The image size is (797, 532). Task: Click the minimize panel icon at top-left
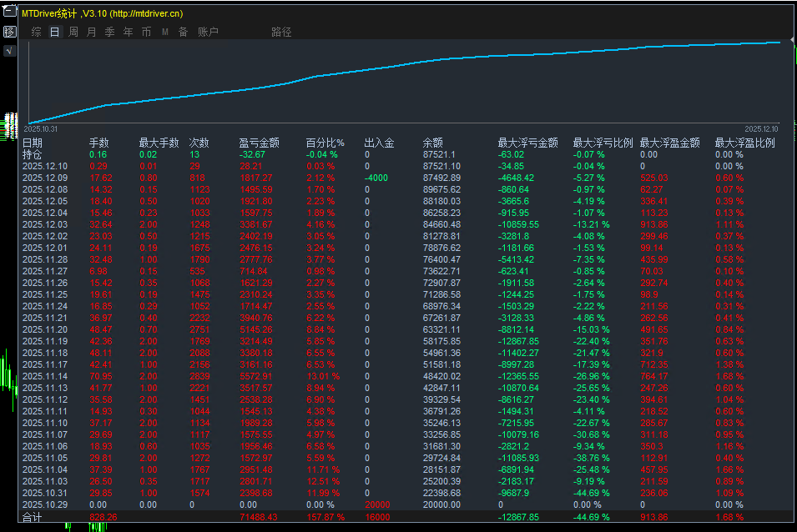click(10, 13)
